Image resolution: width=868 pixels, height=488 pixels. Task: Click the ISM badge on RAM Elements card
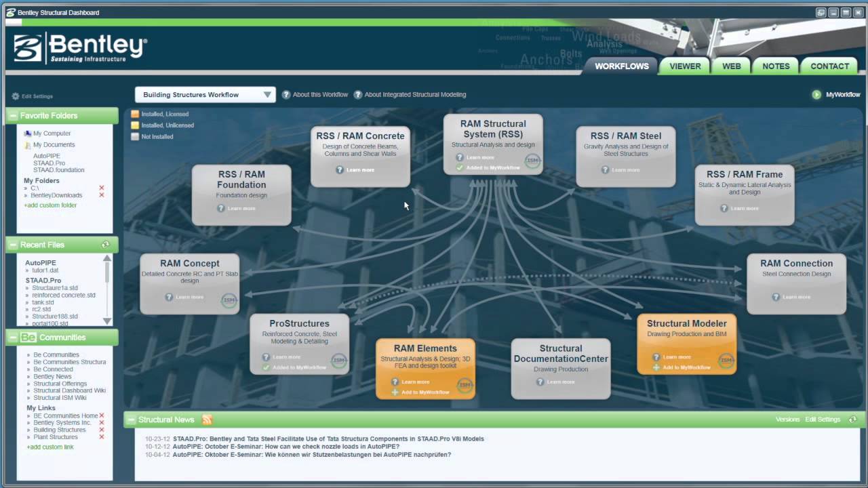pyautogui.click(x=465, y=385)
